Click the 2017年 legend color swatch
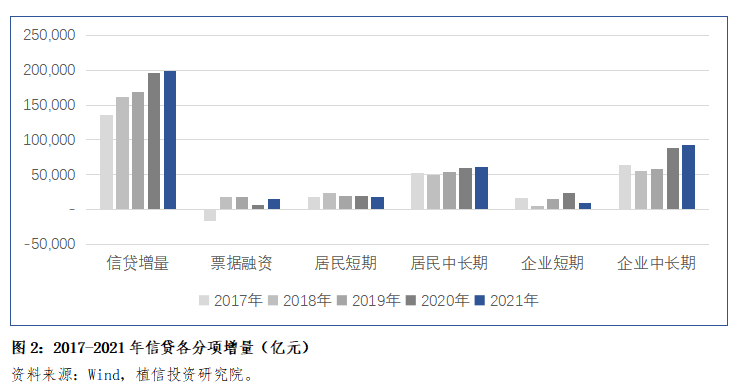 [204, 300]
